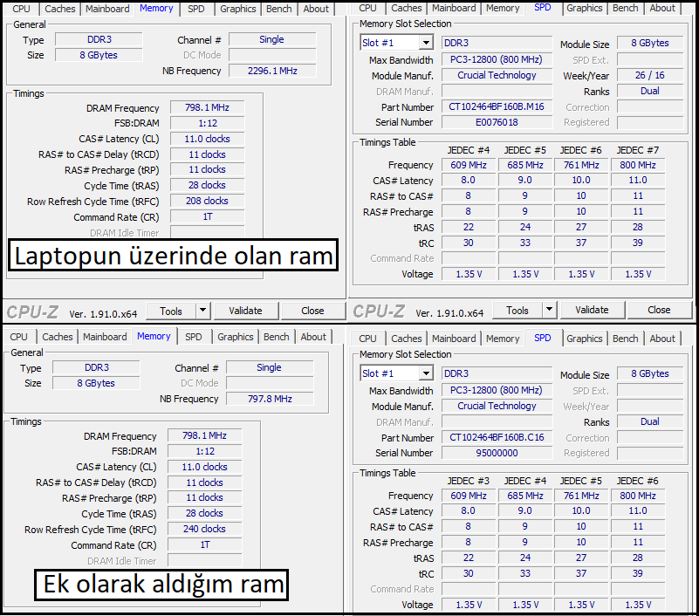The width and height of the screenshot is (699, 616).
Task: Expand Tools dropdown arrow in top-right window
Action: [x=549, y=310]
